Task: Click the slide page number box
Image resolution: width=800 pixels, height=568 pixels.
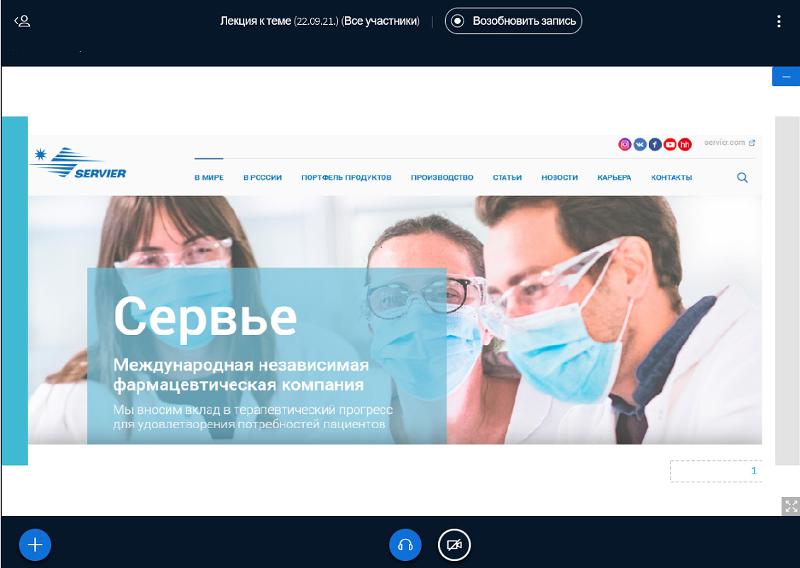Action: (x=715, y=471)
